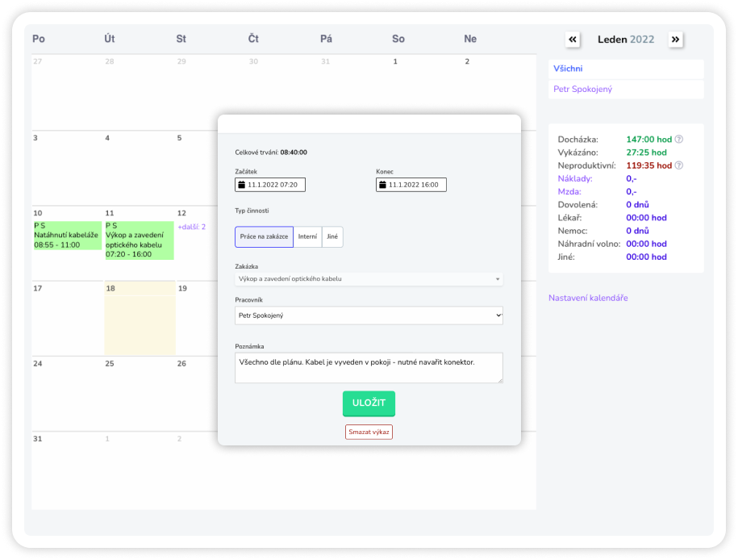Click 'Smazat výkaz' delete button

pos(369,432)
